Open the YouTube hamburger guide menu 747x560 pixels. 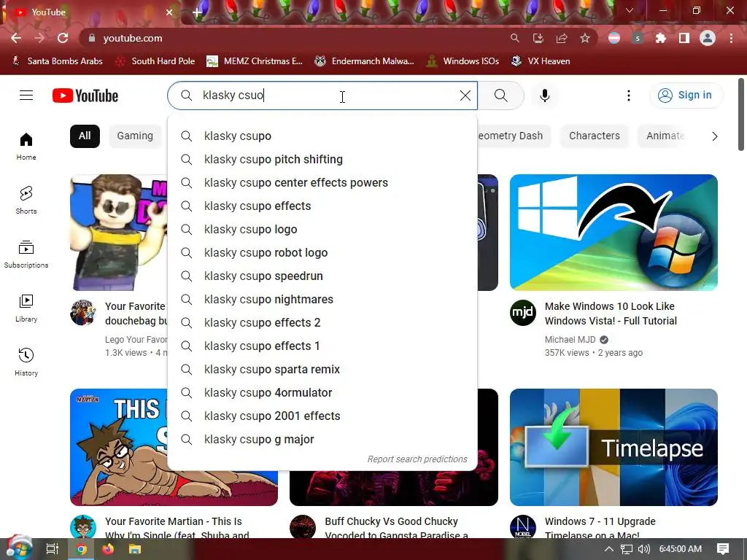(26, 96)
